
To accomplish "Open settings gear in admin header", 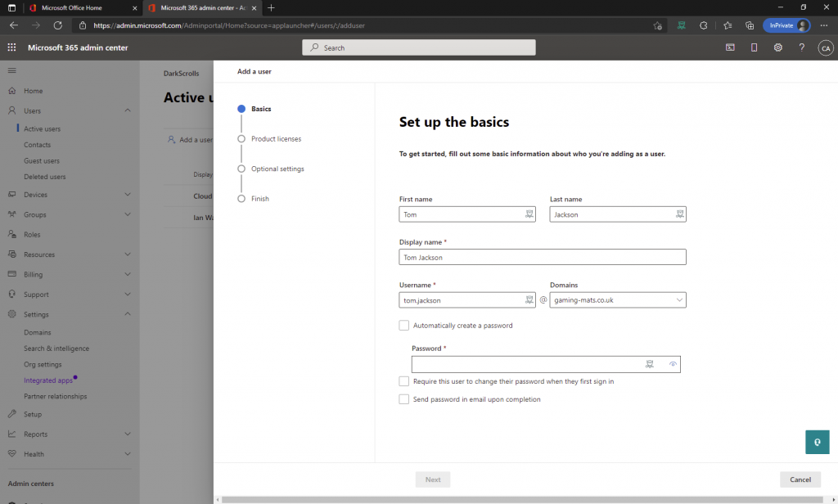I will point(778,47).
